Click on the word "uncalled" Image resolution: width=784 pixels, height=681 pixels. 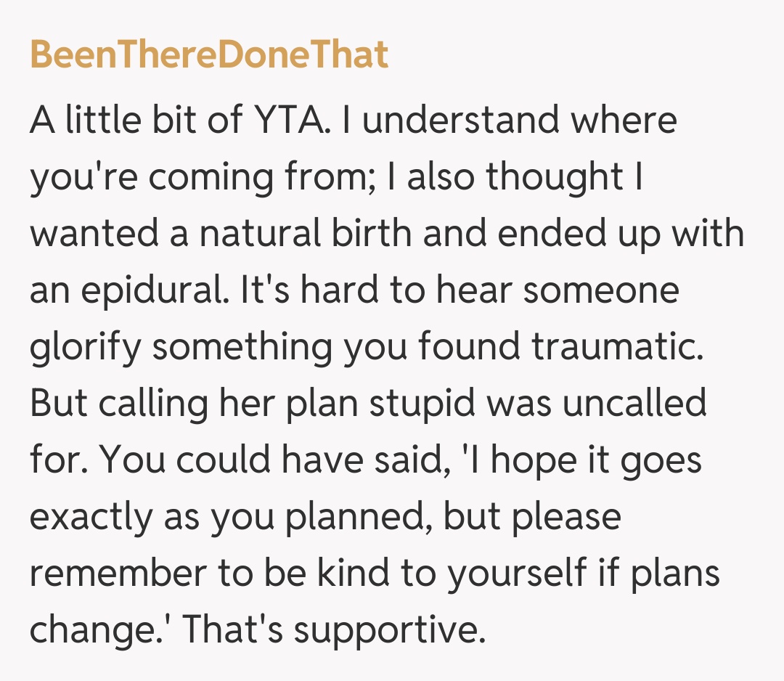(x=634, y=404)
